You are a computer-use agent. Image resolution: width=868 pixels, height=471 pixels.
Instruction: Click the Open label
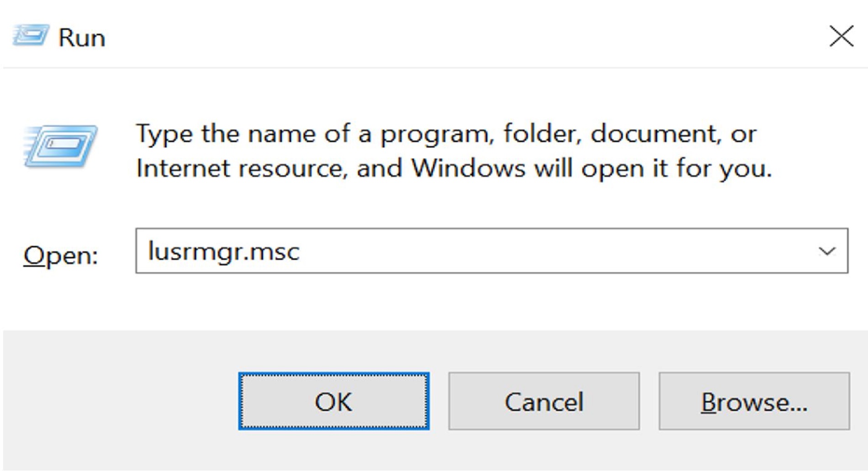[60, 256]
